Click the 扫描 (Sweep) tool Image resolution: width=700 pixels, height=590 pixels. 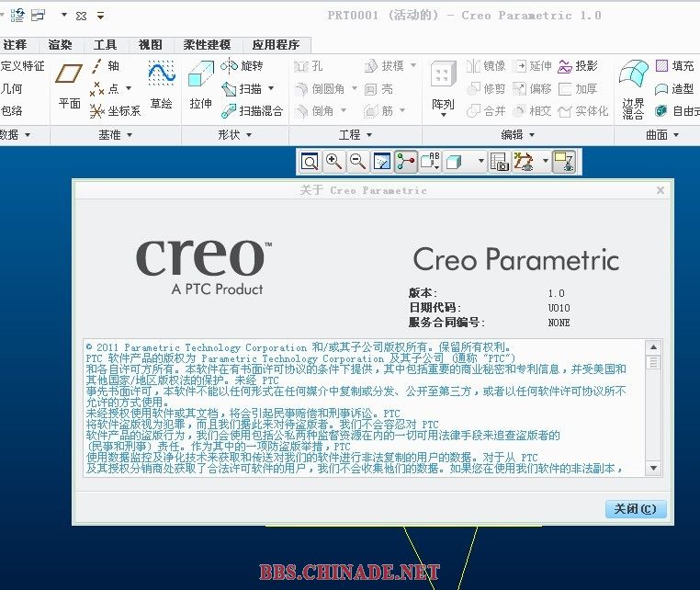coord(242,88)
